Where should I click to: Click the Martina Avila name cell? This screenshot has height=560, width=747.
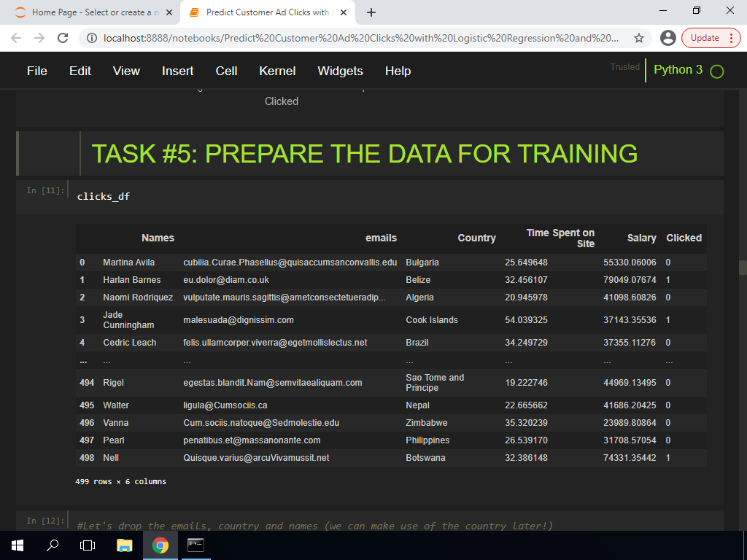[x=128, y=262]
